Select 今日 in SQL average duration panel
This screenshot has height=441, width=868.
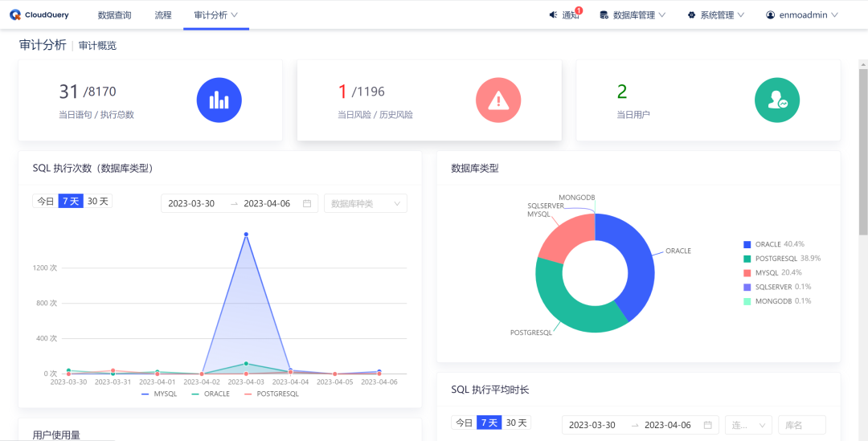pos(464,423)
